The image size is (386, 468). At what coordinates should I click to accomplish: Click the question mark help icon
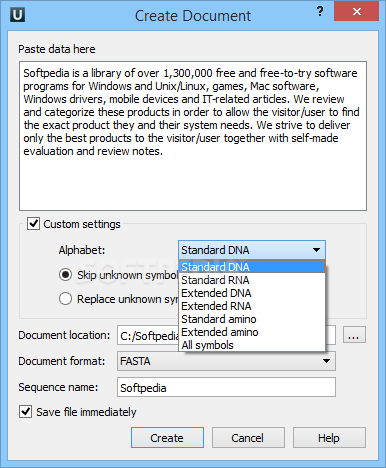click(x=320, y=12)
